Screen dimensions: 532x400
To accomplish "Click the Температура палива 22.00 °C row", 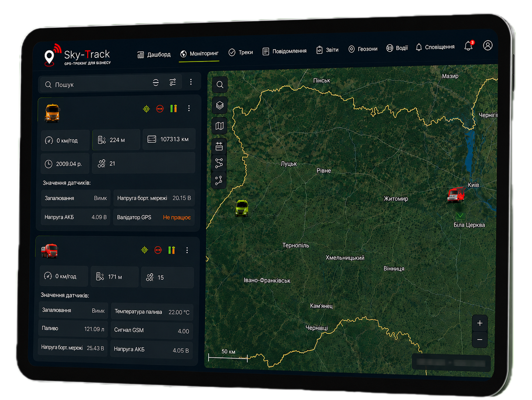I will 152,312.
